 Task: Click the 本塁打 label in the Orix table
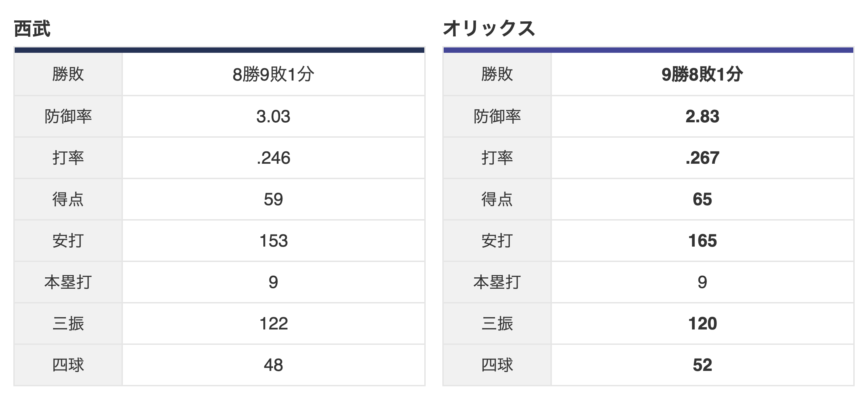click(497, 282)
